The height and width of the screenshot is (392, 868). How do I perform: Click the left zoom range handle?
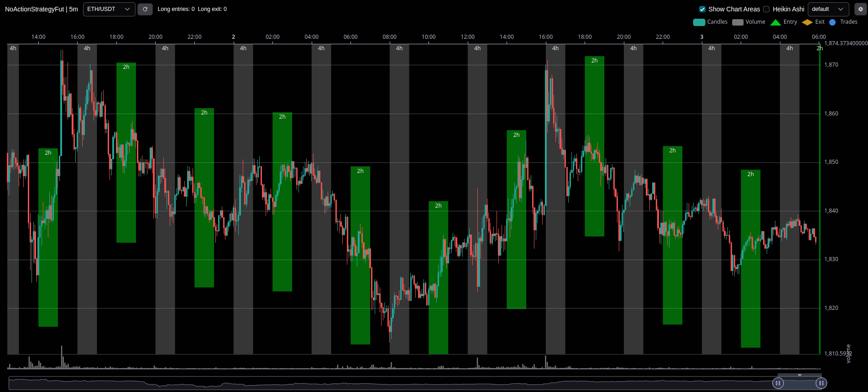[778, 383]
